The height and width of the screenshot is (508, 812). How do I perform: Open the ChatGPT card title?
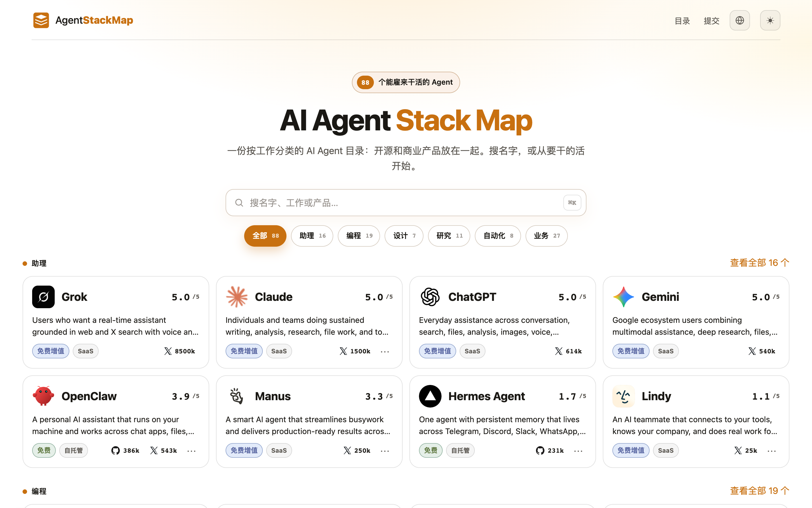pyautogui.click(x=472, y=297)
